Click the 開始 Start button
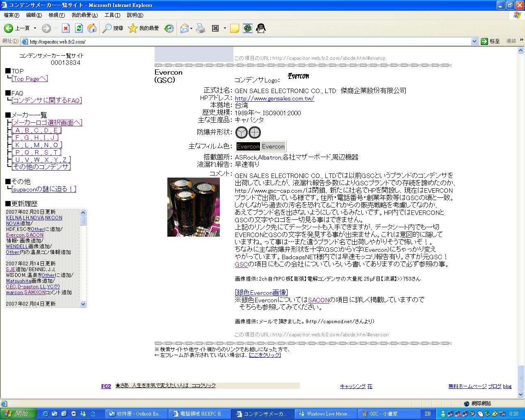This screenshot has height=420, width=525. (x=18, y=414)
